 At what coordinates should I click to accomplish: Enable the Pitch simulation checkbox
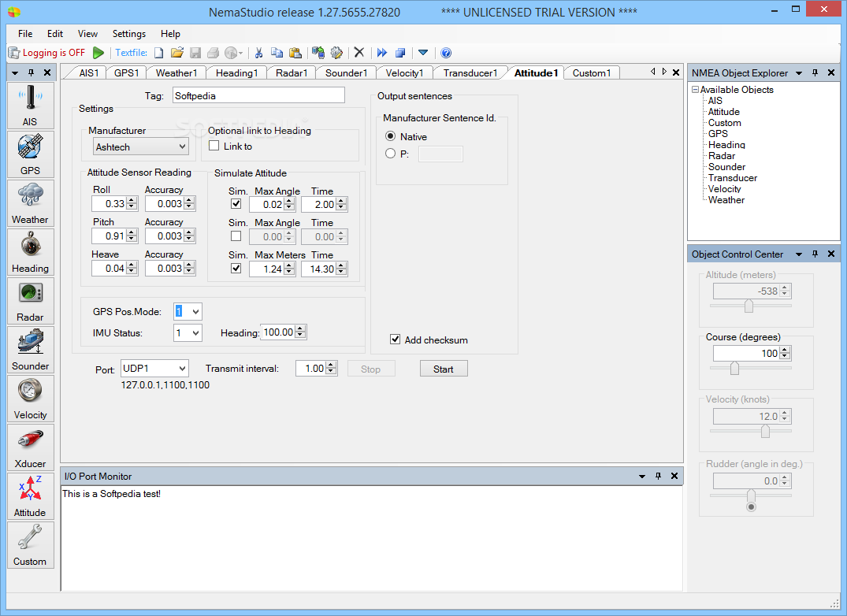click(236, 236)
